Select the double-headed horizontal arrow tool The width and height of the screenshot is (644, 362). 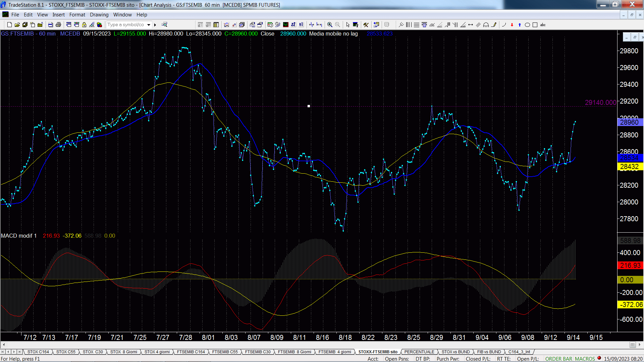[x=471, y=25]
